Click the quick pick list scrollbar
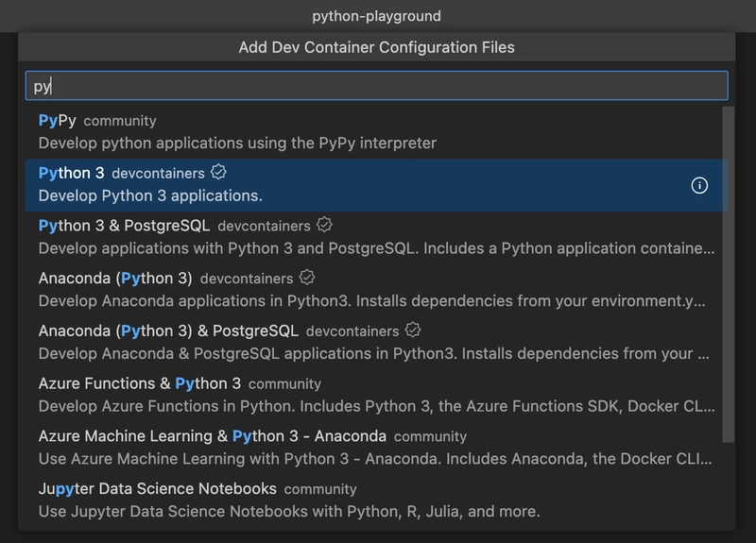Image resolution: width=756 pixels, height=543 pixels. (x=728, y=274)
